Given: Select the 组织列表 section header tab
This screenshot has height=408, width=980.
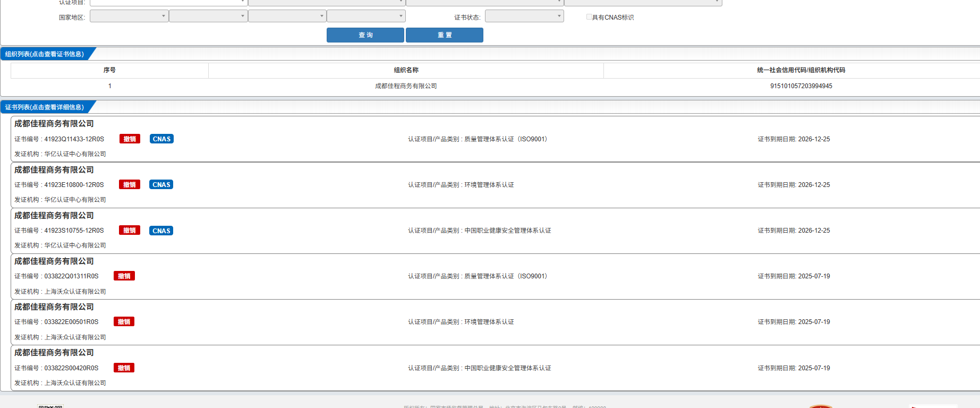Looking at the screenshot, I should tap(45, 54).
